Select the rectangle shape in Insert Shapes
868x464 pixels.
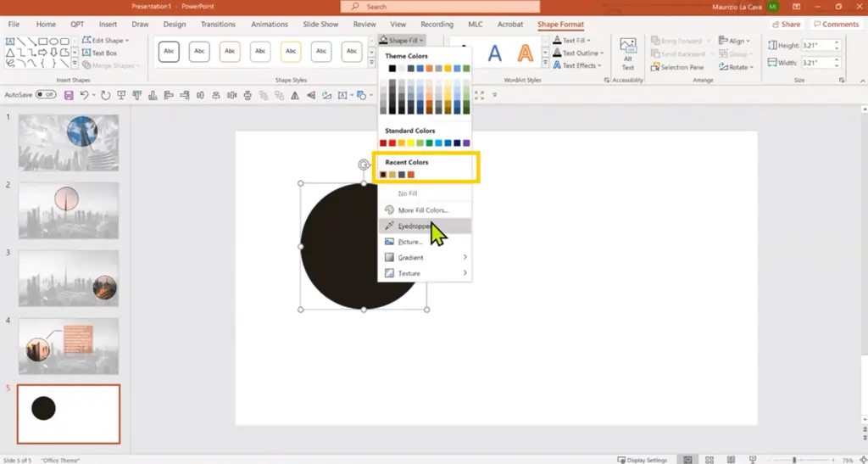pyautogui.click(x=43, y=42)
